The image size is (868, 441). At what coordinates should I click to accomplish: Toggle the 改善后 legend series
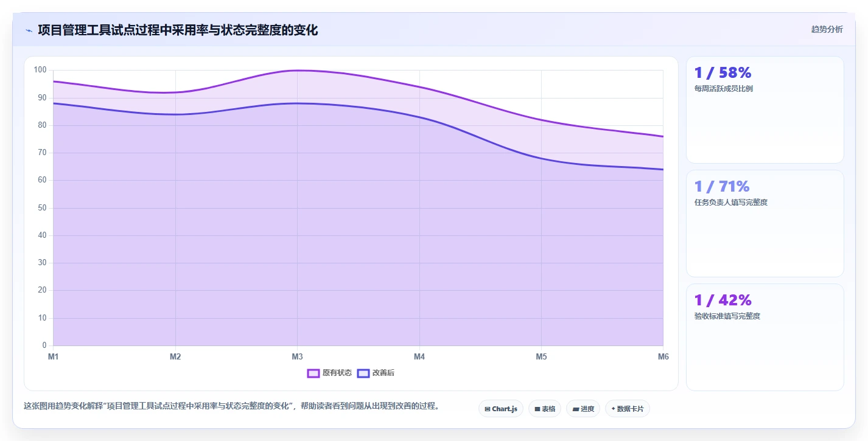[x=376, y=373]
